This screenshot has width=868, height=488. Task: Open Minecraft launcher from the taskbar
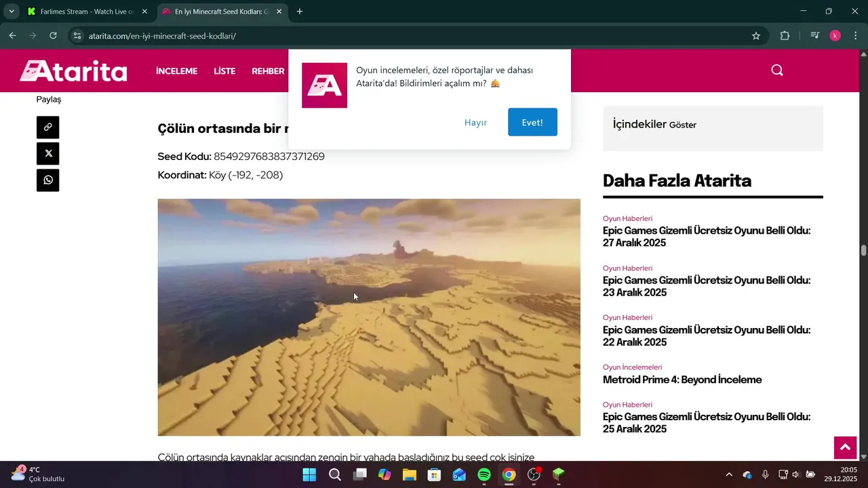(559, 474)
